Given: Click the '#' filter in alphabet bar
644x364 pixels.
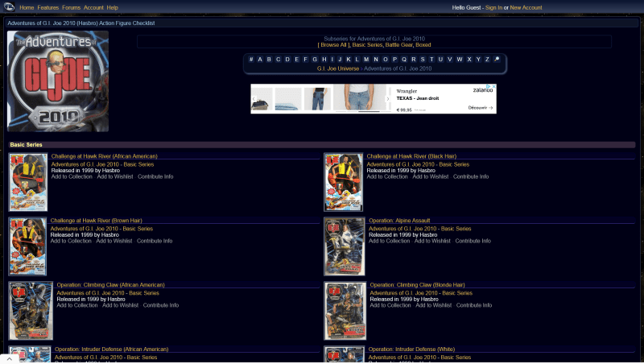Looking at the screenshot, I should coord(250,59).
